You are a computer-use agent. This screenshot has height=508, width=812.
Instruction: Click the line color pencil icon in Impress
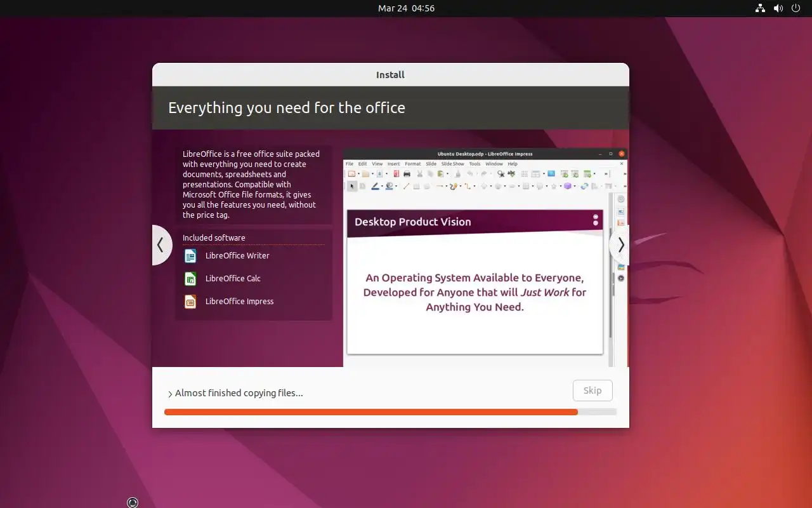click(375, 186)
